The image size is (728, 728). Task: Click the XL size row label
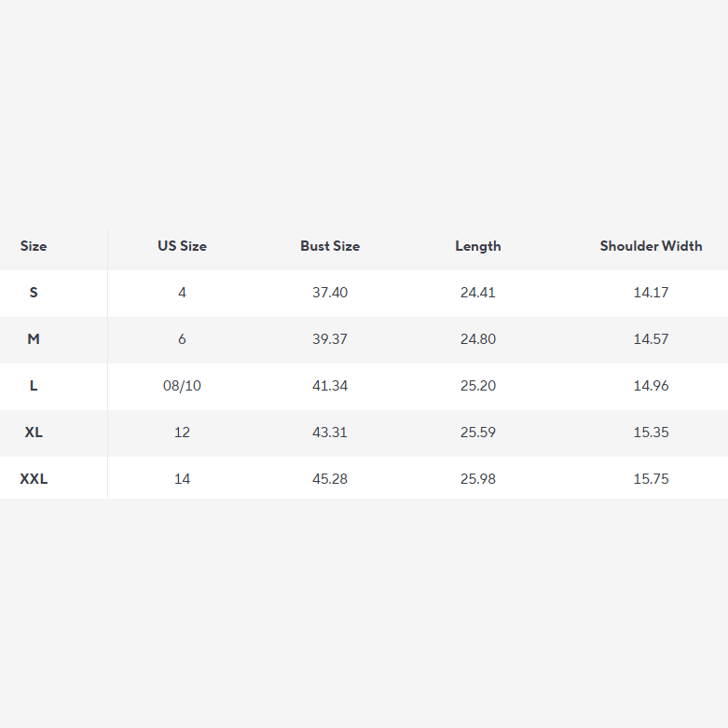click(x=34, y=433)
